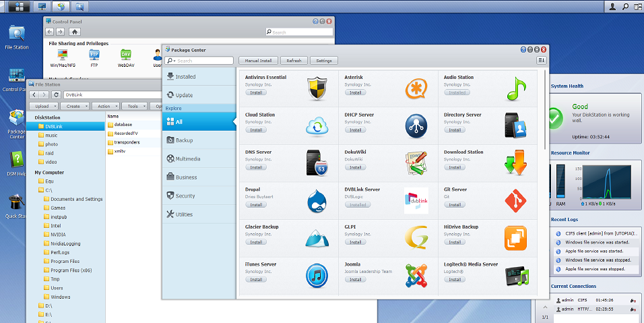Open the DHCP Server package icon
644x323 pixels.
click(x=416, y=126)
